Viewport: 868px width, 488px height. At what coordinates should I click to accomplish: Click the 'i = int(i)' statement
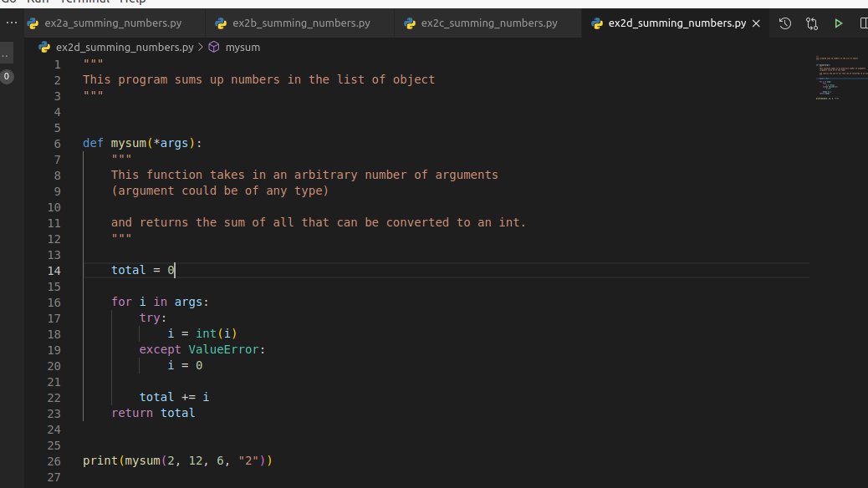pyautogui.click(x=202, y=333)
